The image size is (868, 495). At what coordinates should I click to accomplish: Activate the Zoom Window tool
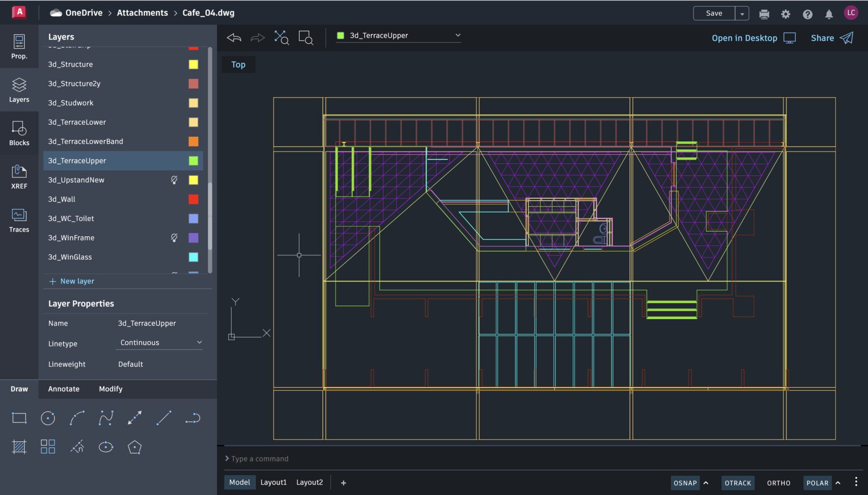click(305, 38)
